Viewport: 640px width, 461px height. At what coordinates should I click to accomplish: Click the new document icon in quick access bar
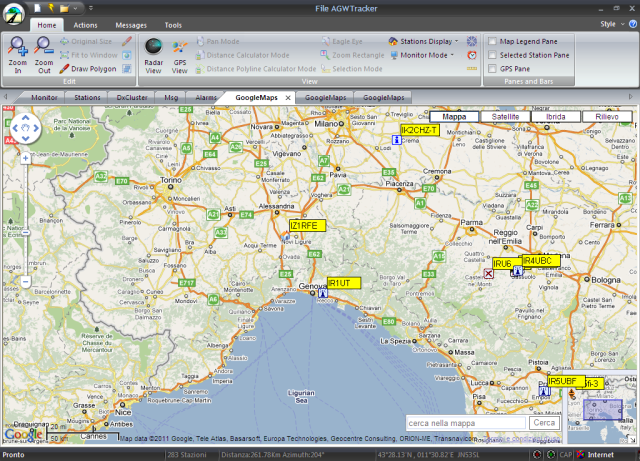click(38, 8)
